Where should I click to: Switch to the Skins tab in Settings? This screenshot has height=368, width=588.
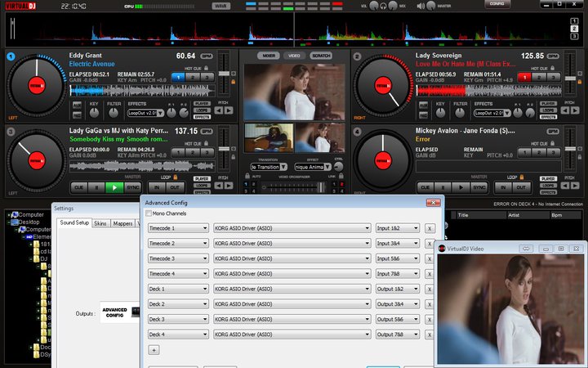pos(100,223)
